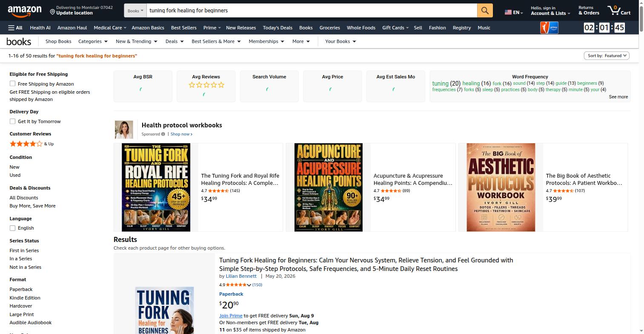The height and width of the screenshot is (334, 644).
Task: Click the orange search magnifier button
Action: tap(485, 11)
